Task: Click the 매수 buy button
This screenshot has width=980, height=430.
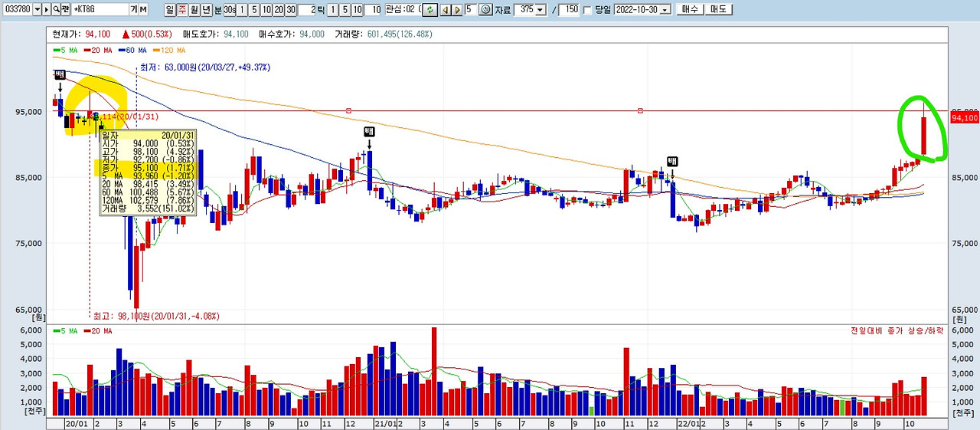Action: pyautogui.click(x=690, y=9)
